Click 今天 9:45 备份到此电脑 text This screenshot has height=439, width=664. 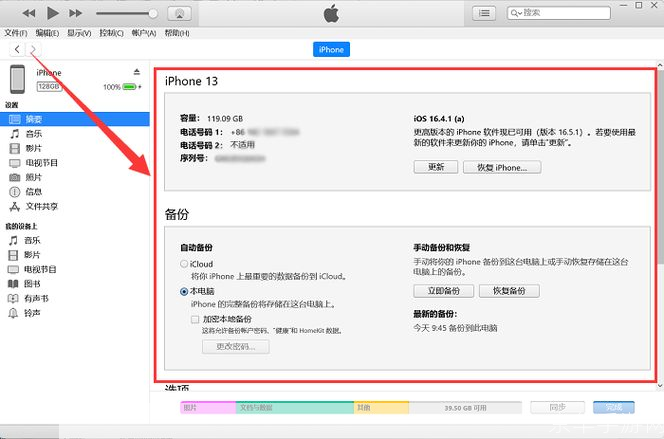pyautogui.click(x=455, y=328)
